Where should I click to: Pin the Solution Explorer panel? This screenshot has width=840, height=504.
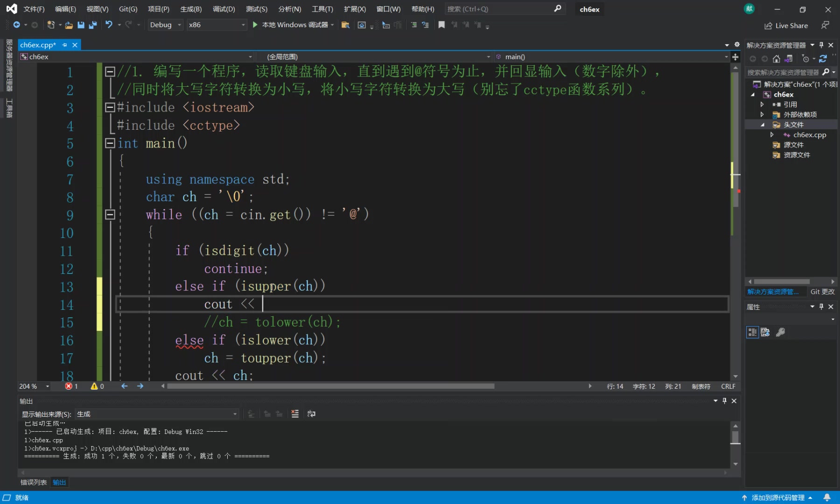[821, 45]
